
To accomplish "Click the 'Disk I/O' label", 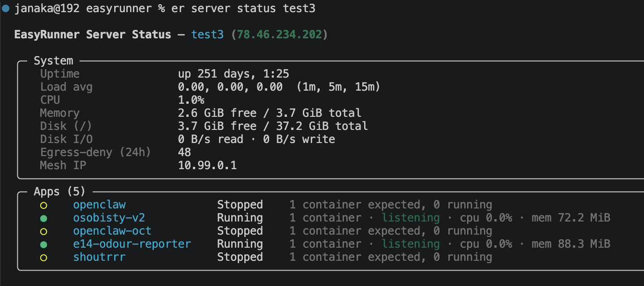I will (x=66, y=139).
